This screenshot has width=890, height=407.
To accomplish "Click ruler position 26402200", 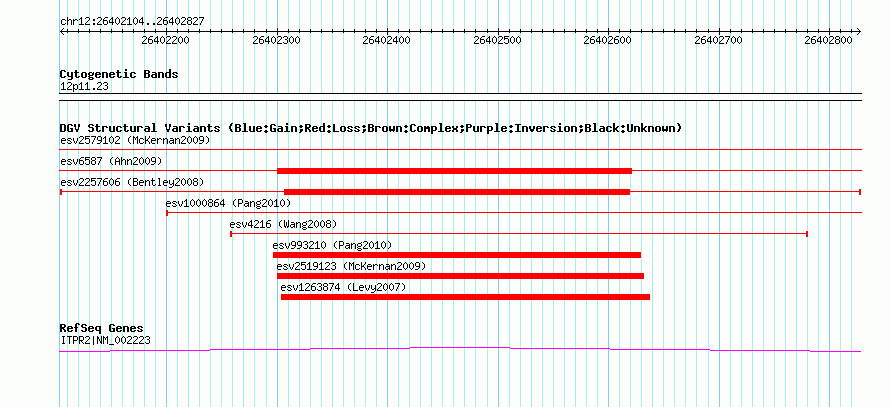I will (166, 40).
